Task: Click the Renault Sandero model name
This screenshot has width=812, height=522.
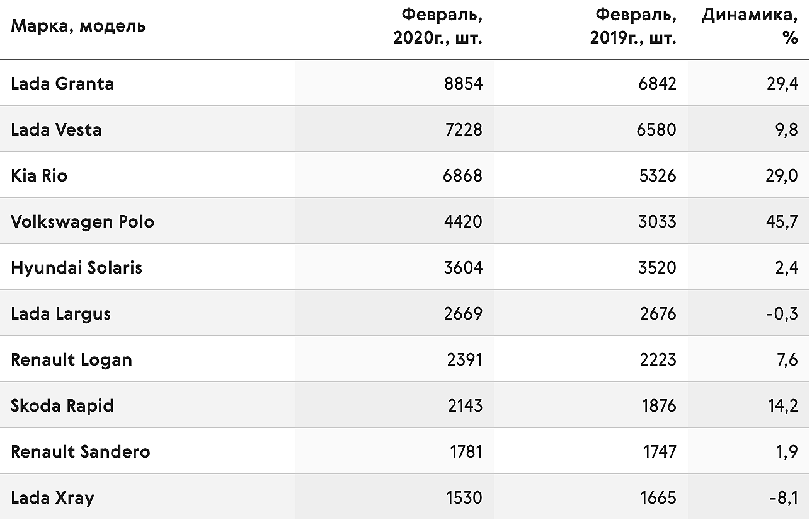Action: (x=81, y=451)
